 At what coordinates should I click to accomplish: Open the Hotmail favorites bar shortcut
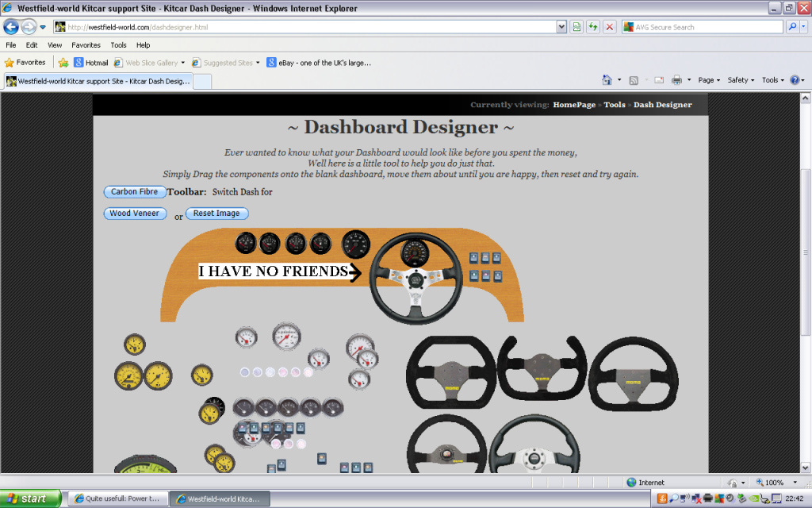90,63
